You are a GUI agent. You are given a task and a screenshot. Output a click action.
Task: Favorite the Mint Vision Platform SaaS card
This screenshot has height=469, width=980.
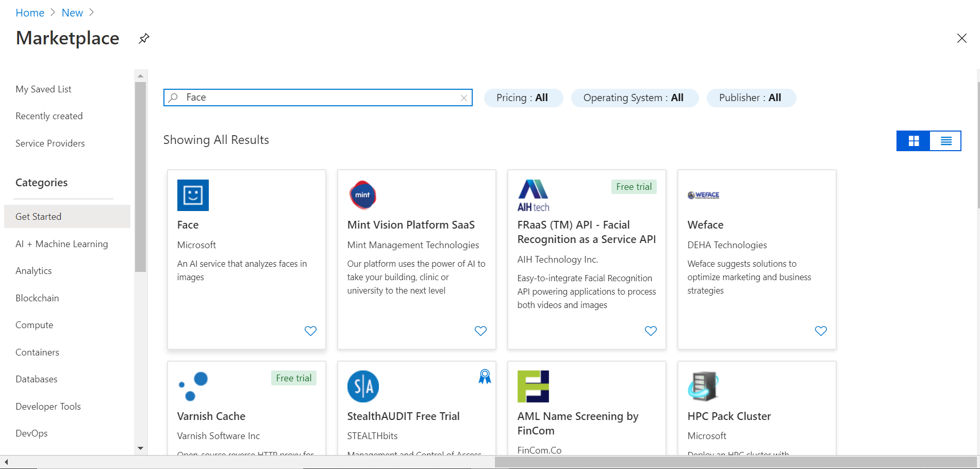pyautogui.click(x=480, y=331)
